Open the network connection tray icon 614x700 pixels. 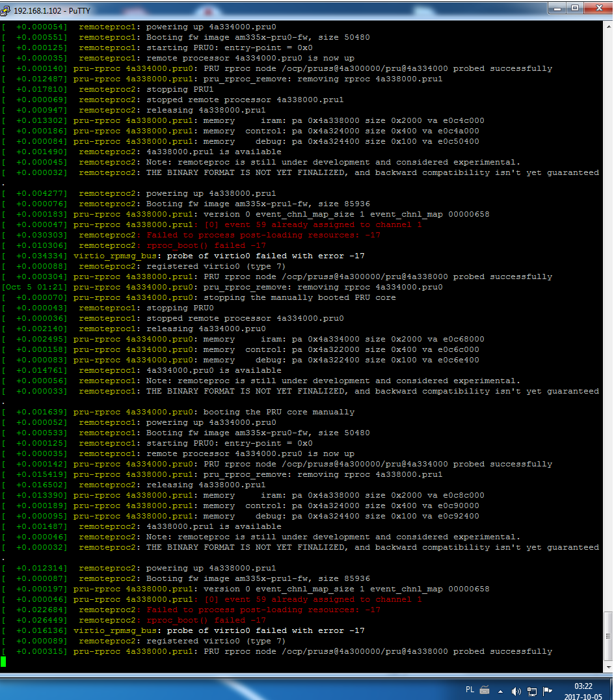pyautogui.click(x=532, y=691)
